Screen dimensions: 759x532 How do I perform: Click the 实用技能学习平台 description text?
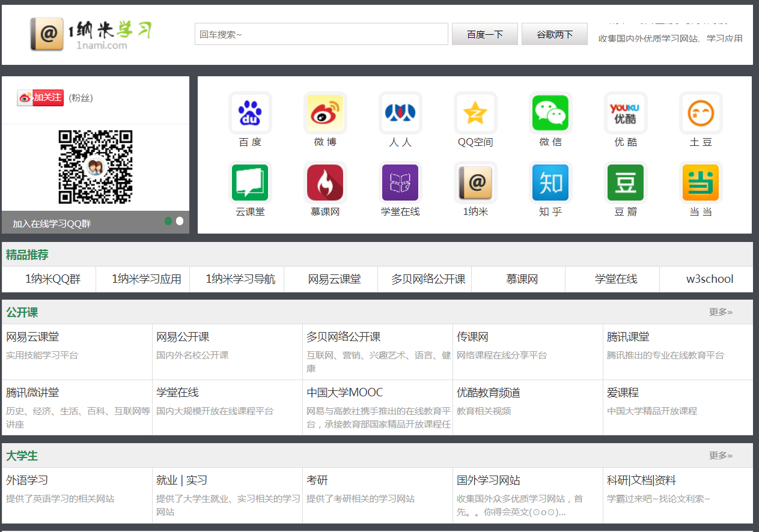tap(42, 355)
